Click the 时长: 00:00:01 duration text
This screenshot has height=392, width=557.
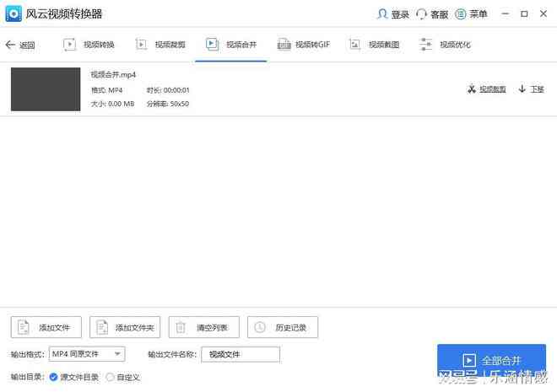point(168,90)
